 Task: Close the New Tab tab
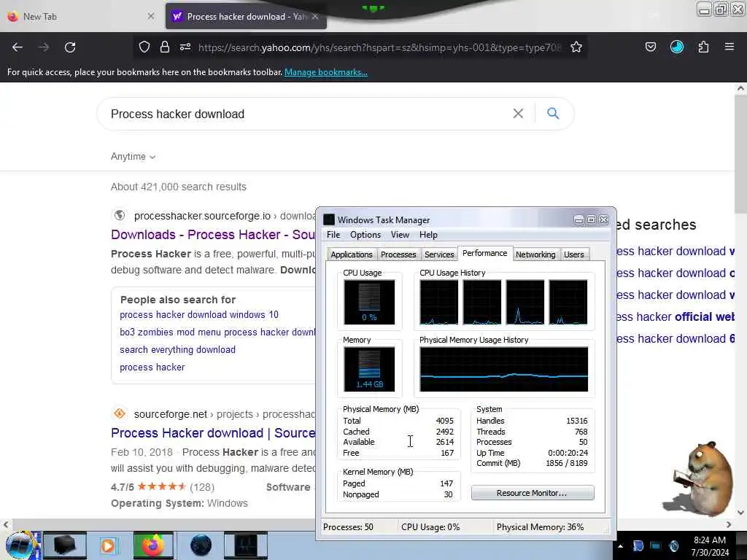point(150,16)
